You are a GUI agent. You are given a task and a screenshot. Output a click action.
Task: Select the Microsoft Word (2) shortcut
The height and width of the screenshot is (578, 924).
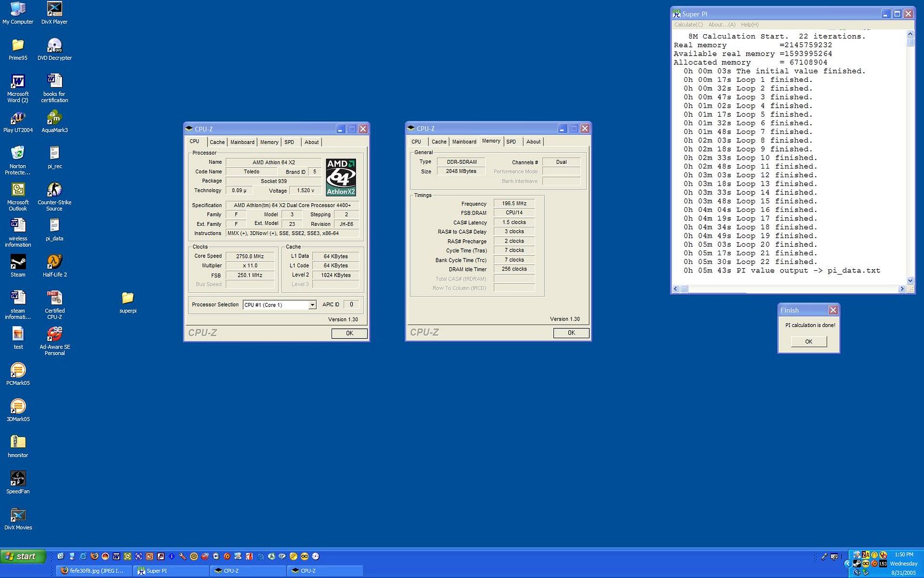(x=18, y=88)
